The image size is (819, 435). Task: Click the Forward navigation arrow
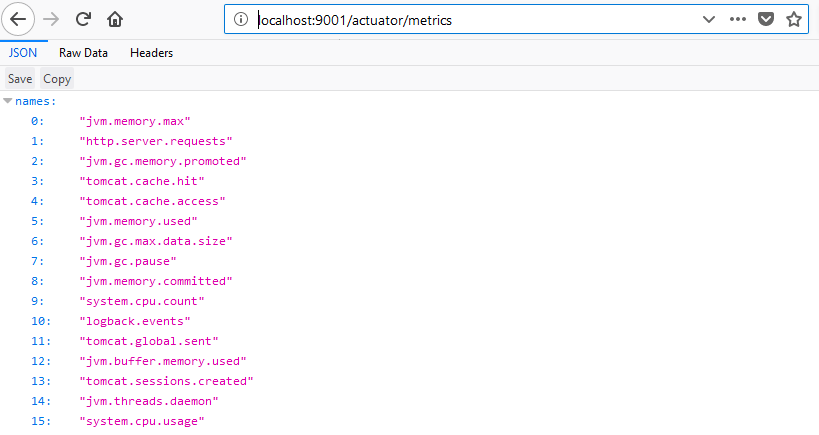52,19
